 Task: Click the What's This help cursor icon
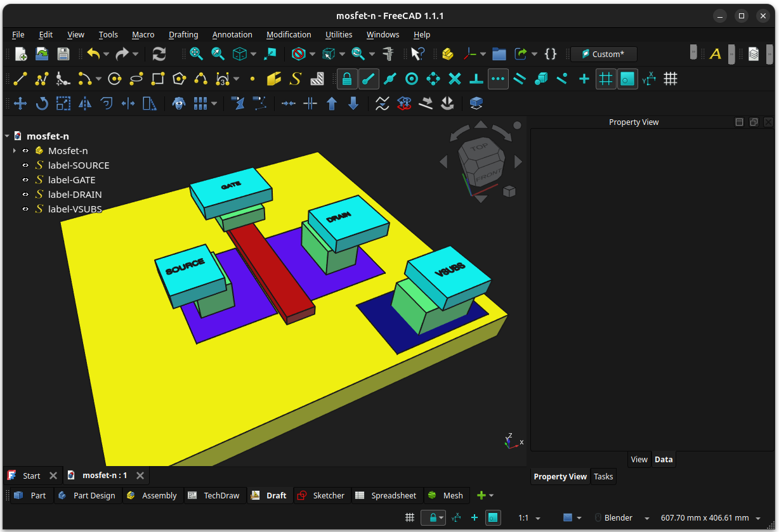tap(418, 54)
